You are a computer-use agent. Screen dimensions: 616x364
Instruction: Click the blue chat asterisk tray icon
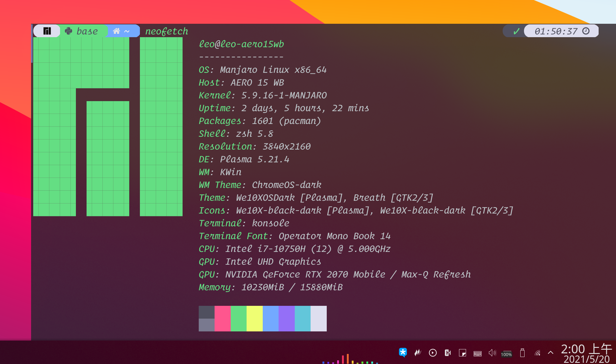tap(403, 353)
